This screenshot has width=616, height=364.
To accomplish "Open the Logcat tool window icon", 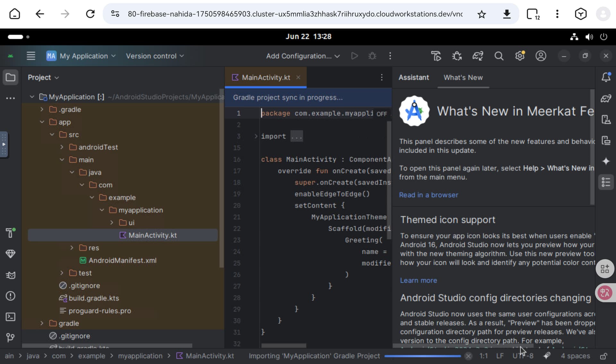I will click(10, 275).
